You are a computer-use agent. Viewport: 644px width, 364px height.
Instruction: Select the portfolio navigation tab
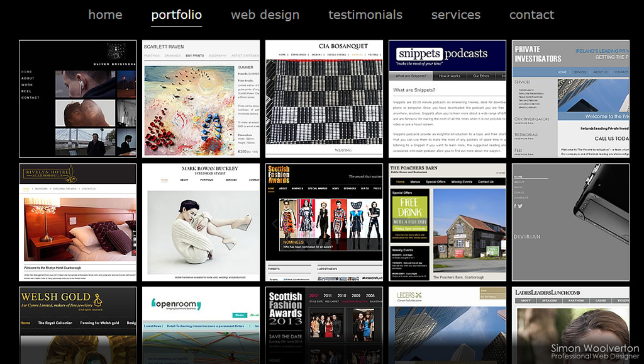[176, 15]
